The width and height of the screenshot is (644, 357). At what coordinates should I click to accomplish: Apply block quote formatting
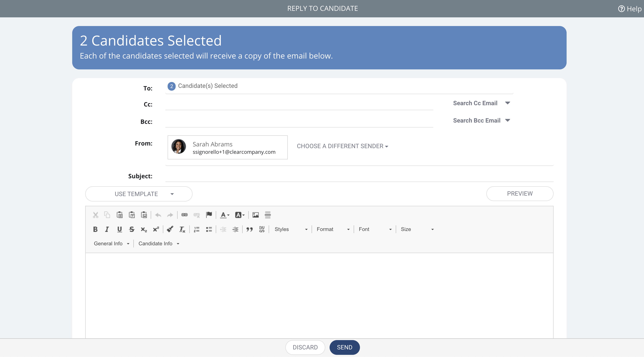[250, 229]
